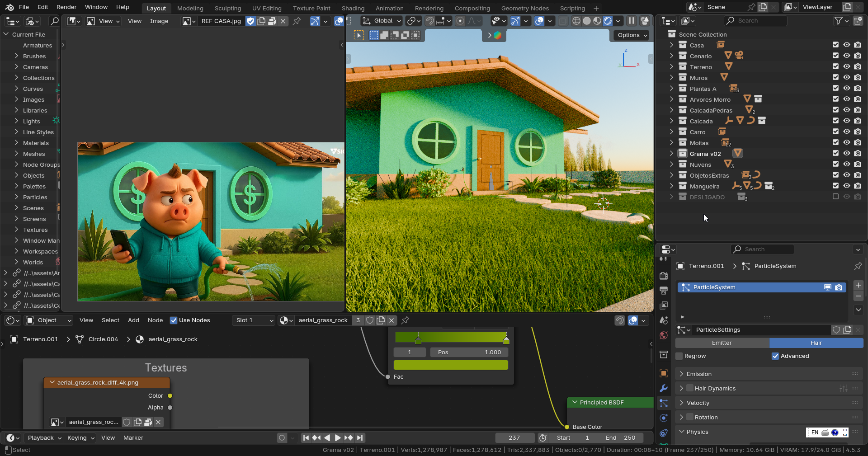868x456 pixels.
Task: Open the File menu
Action: coord(24,7)
